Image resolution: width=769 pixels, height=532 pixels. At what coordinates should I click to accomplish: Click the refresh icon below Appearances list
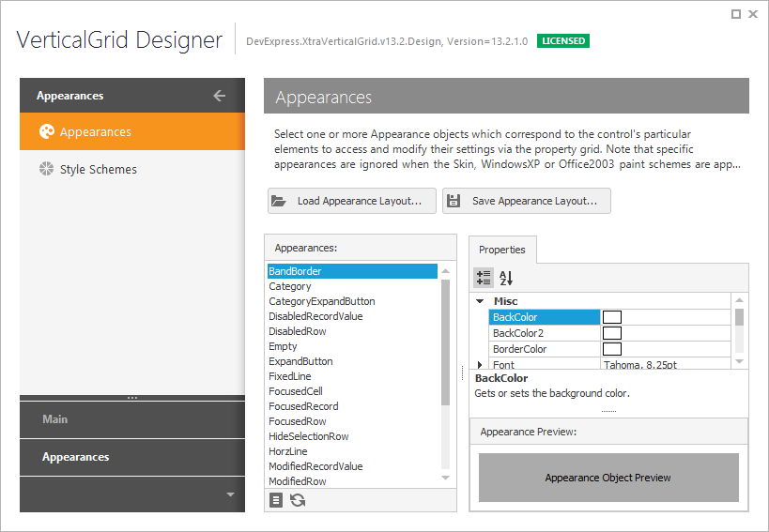click(x=298, y=500)
